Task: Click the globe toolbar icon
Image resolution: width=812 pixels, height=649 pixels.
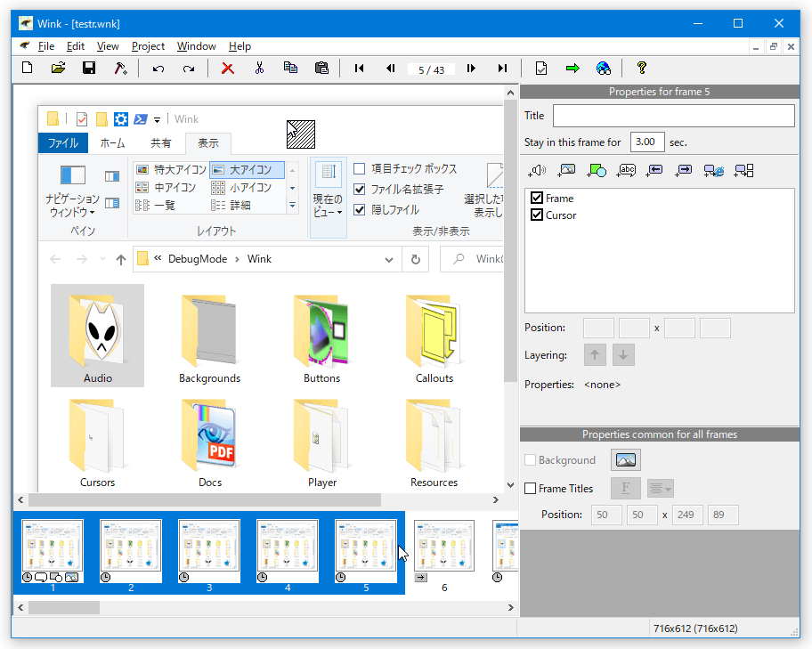Action: point(604,69)
